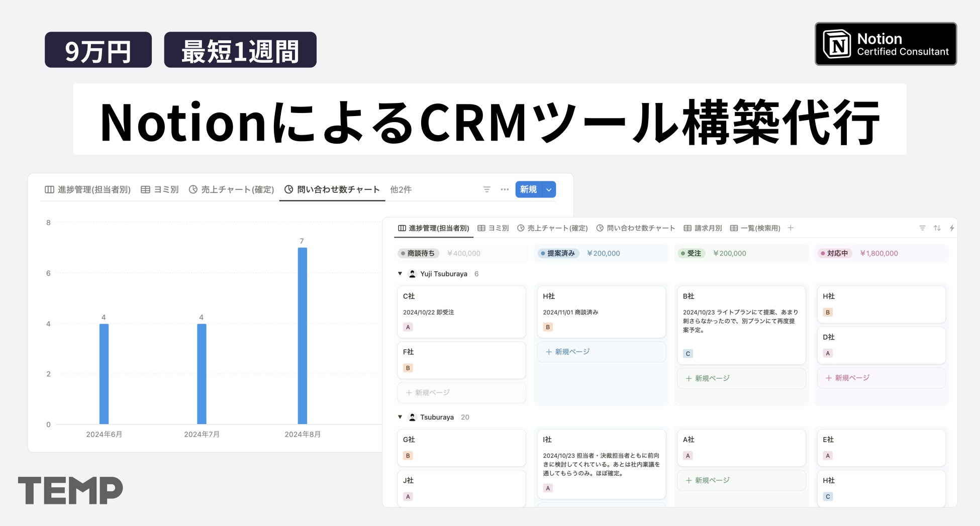This screenshot has width=980, height=526.
Task: Click the B tag on F社 card
Action: pyautogui.click(x=408, y=368)
